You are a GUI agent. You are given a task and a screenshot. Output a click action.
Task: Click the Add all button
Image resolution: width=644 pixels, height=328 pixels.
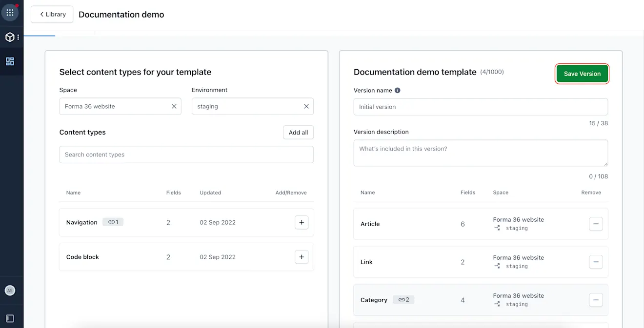298,132
